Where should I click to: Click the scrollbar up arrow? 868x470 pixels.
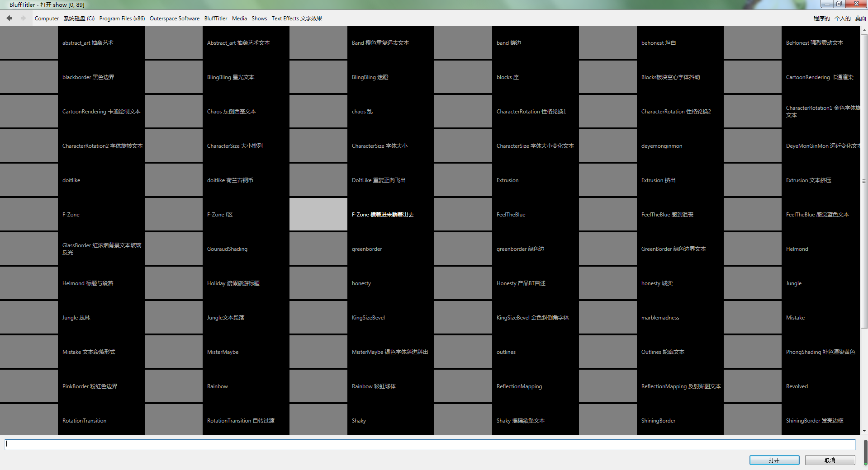pyautogui.click(x=864, y=30)
